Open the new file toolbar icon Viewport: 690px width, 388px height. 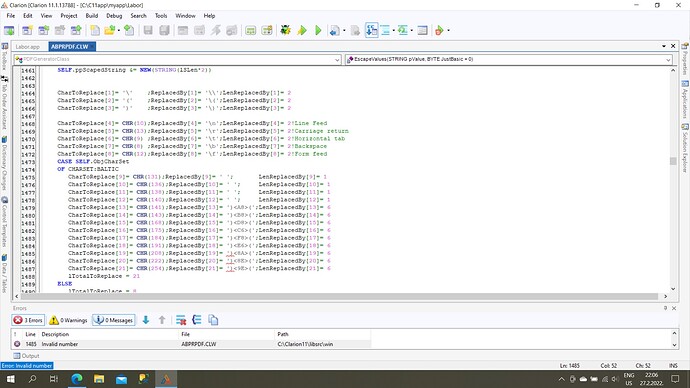coord(95,30)
